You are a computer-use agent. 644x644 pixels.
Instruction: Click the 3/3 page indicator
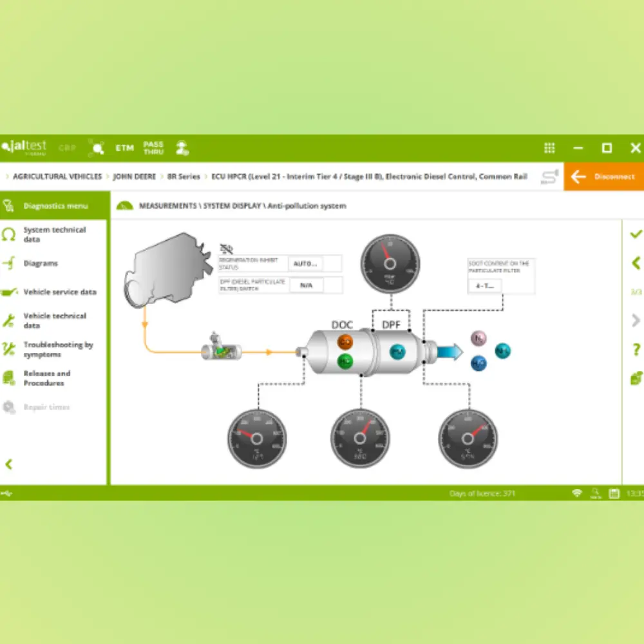[636, 292]
